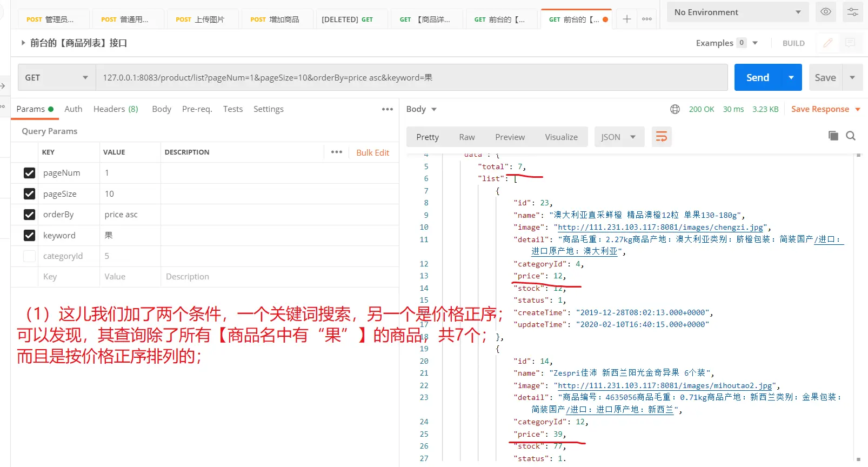The width and height of the screenshot is (868, 467).
Task: Expand the JSON format dropdown
Action: [619, 137]
